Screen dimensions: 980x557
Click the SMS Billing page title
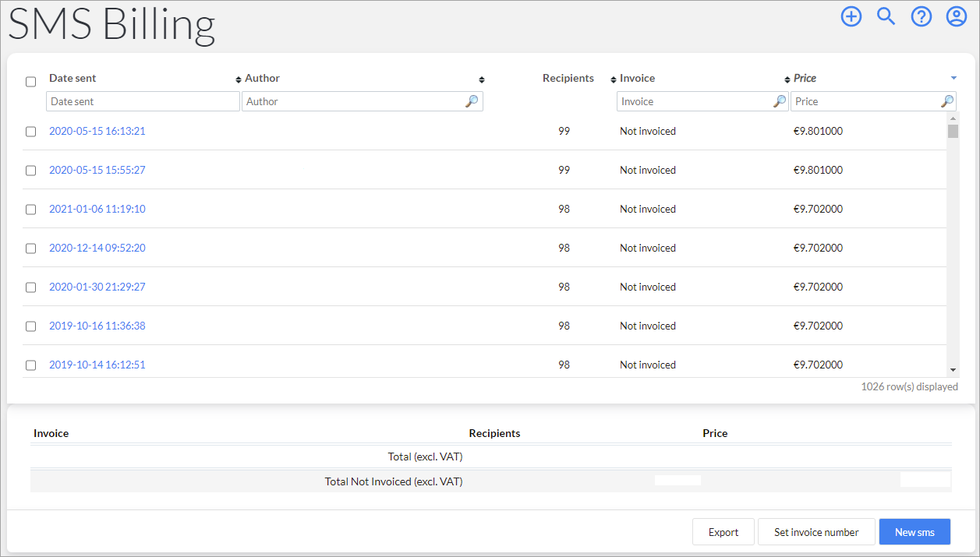(111, 25)
